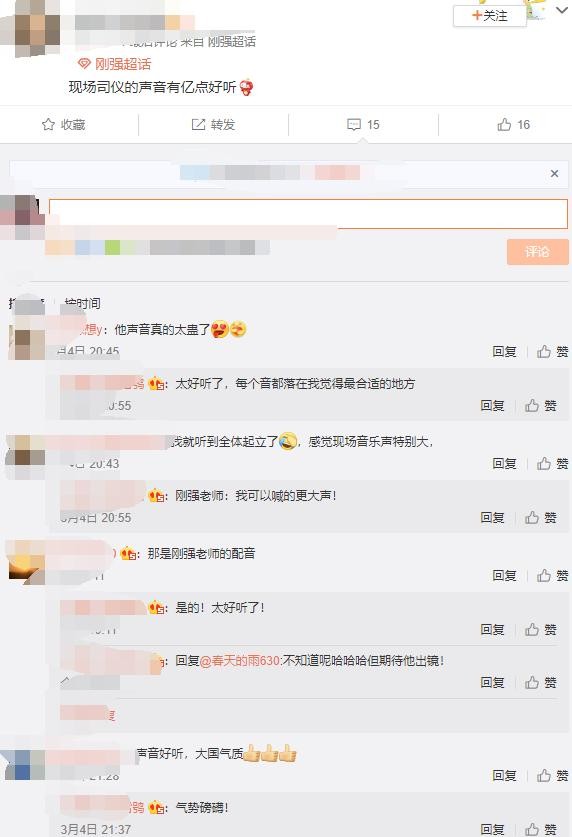Sort comments 按时间

82,304
